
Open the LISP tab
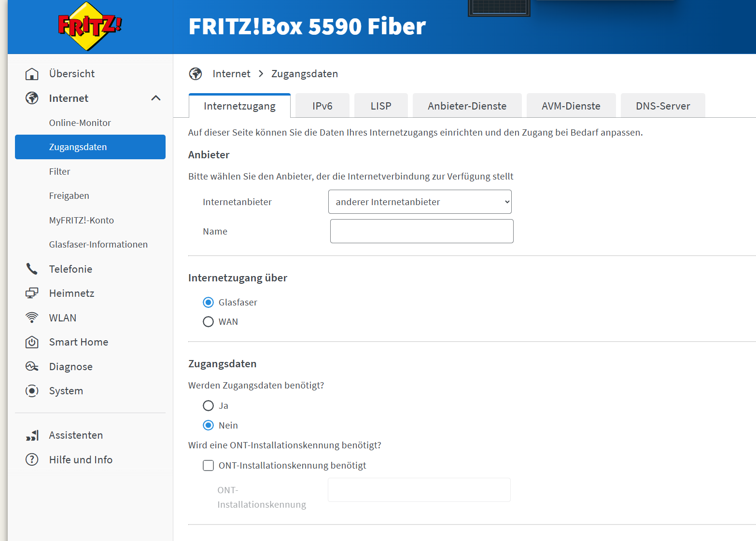coord(381,106)
